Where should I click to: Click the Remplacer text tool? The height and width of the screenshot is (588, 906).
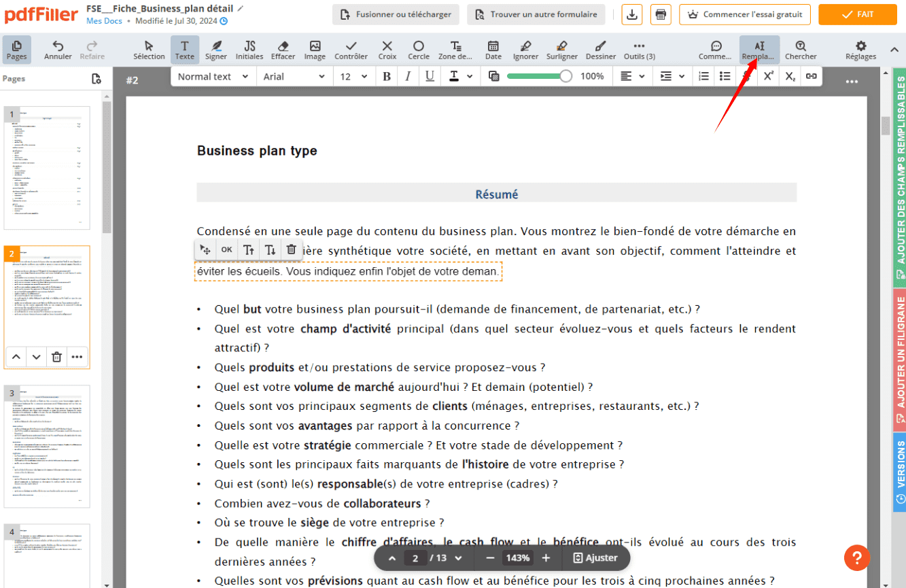[759, 50]
